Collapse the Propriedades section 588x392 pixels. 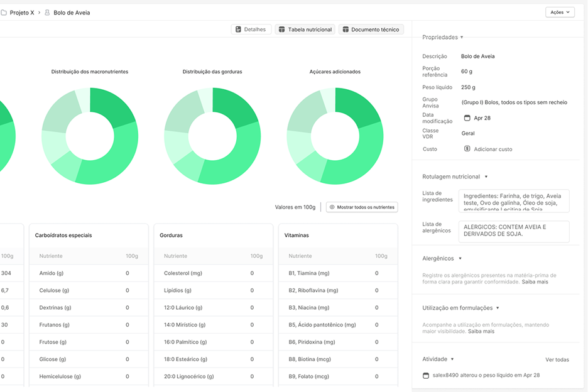[x=462, y=38]
